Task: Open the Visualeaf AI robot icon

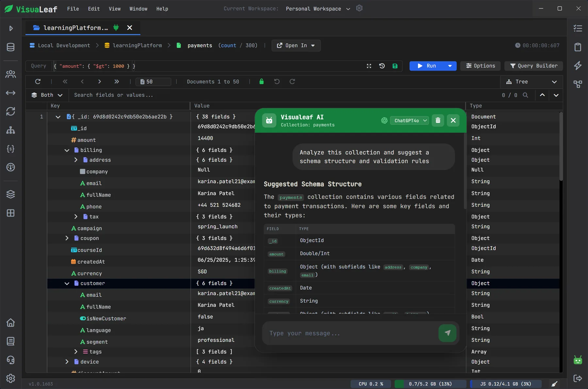Action: tap(578, 360)
